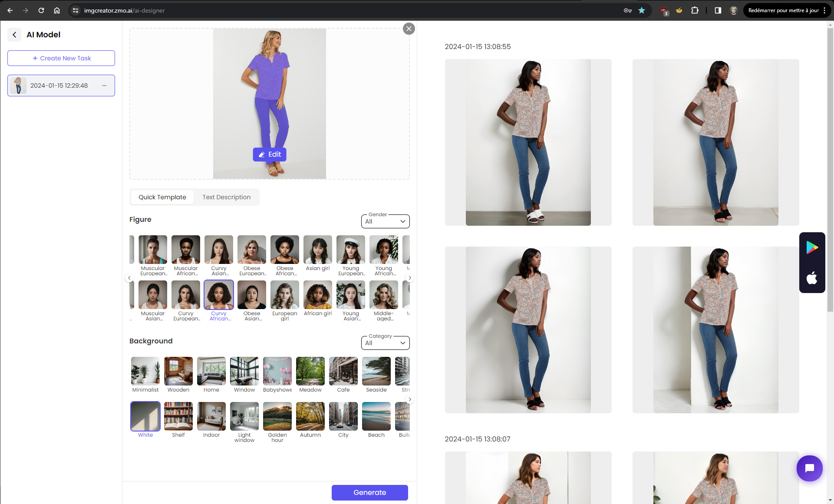
Task: Select European girl figure
Action: pos(285,301)
